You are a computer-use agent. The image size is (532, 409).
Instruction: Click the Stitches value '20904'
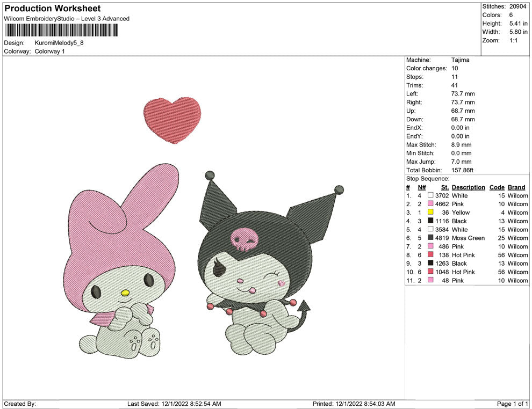click(x=517, y=6)
